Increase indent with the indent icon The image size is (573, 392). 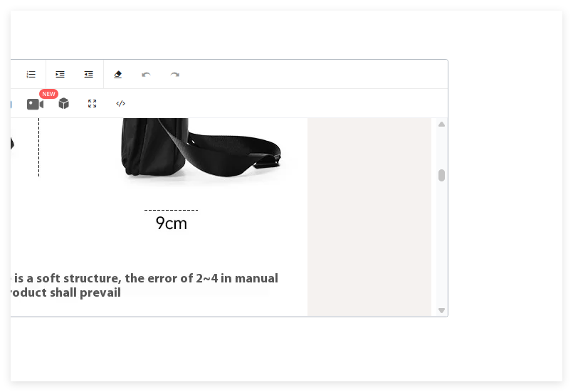(x=60, y=75)
